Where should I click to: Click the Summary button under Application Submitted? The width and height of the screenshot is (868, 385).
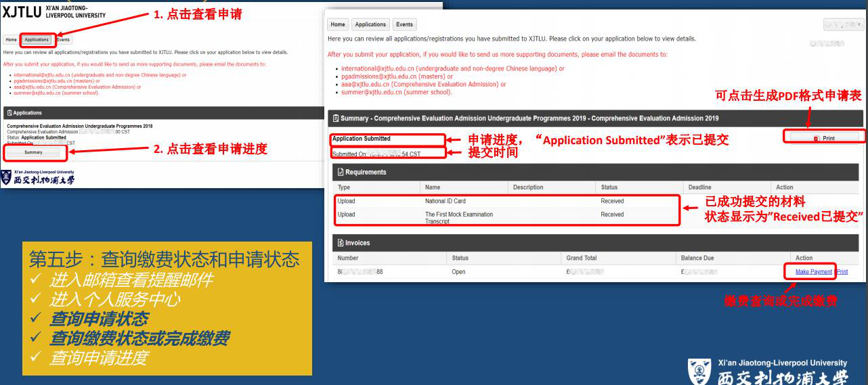pos(33,152)
